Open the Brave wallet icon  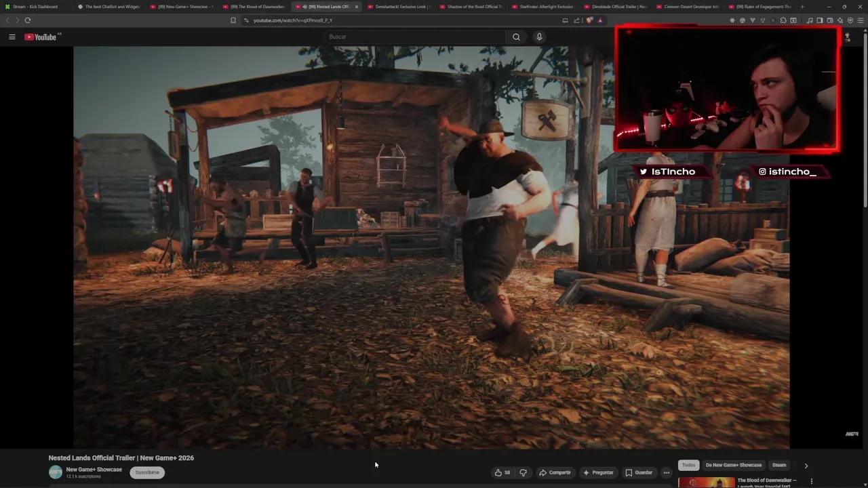tap(829, 20)
